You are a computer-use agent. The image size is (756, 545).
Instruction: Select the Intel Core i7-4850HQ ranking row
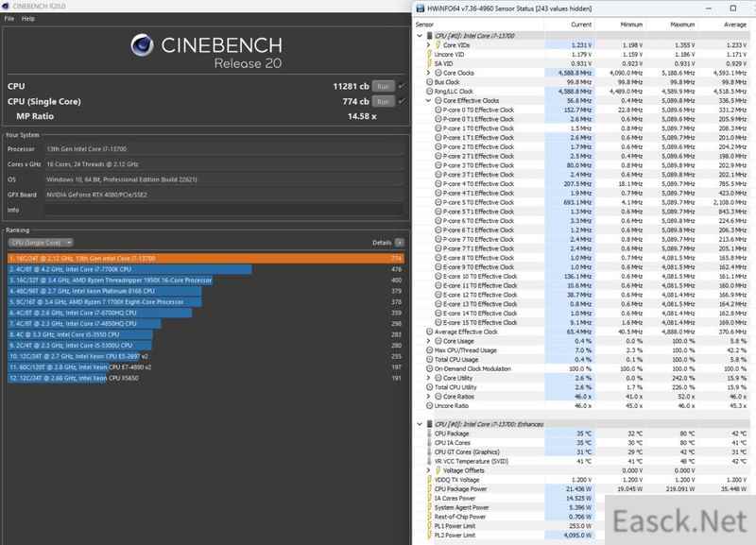point(206,324)
